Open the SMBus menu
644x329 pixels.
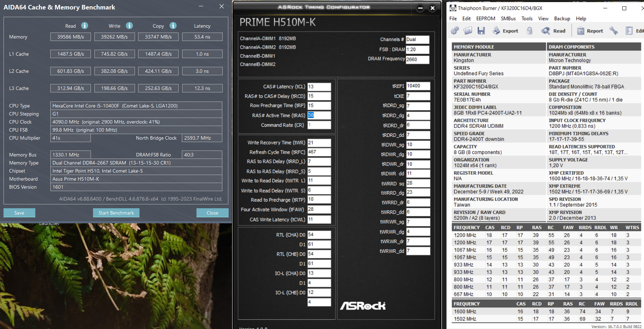(508, 19)
